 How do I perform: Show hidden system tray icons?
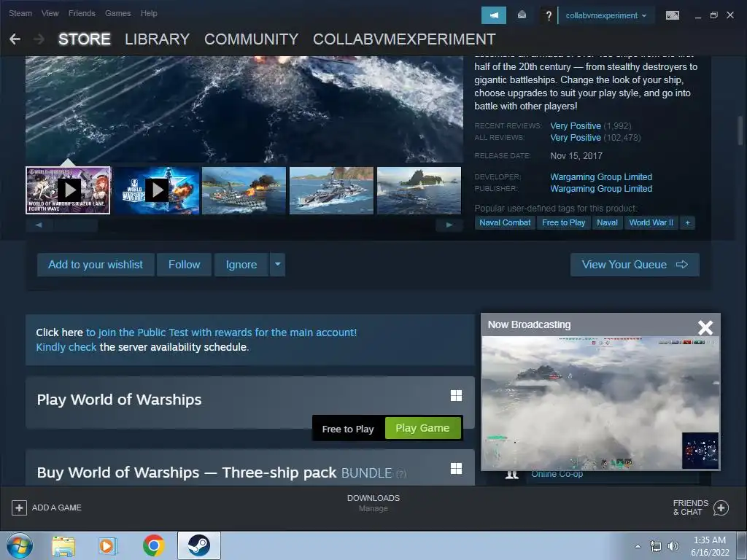click(x=638, y=546)
